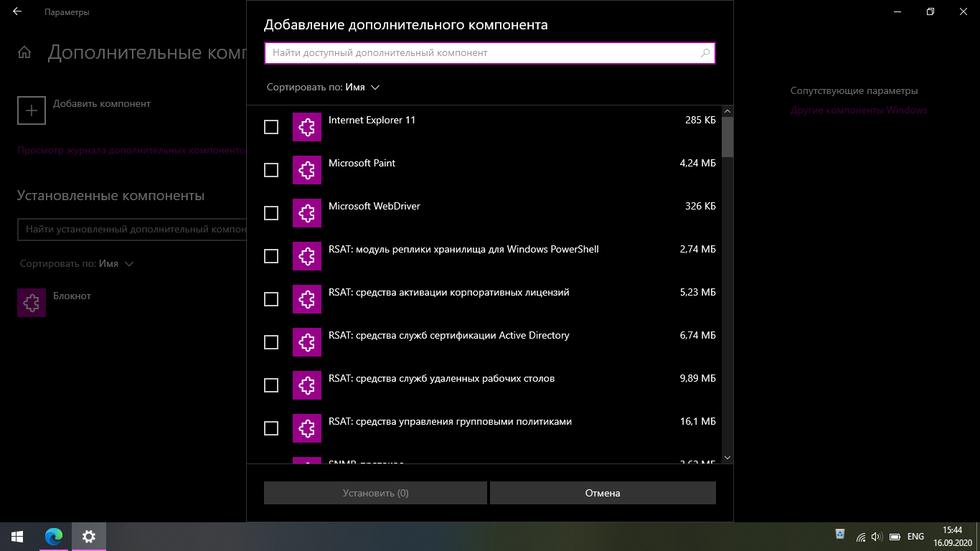The width and height of the screenshot is (980, 551).
Task: Click the Отмена button
Action: click(x=603, y=493)
